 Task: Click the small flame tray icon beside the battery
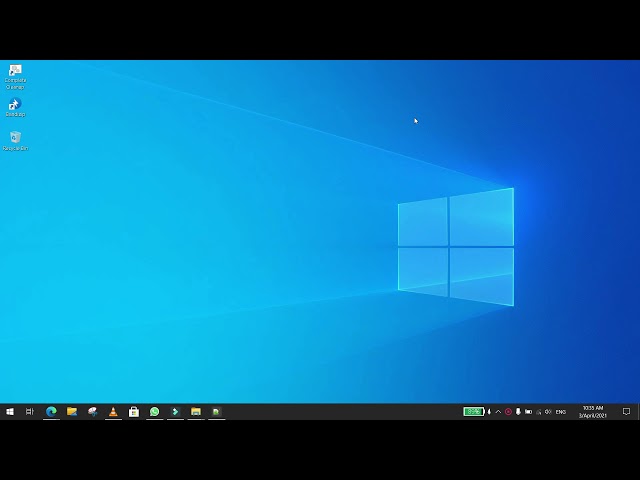489,411
